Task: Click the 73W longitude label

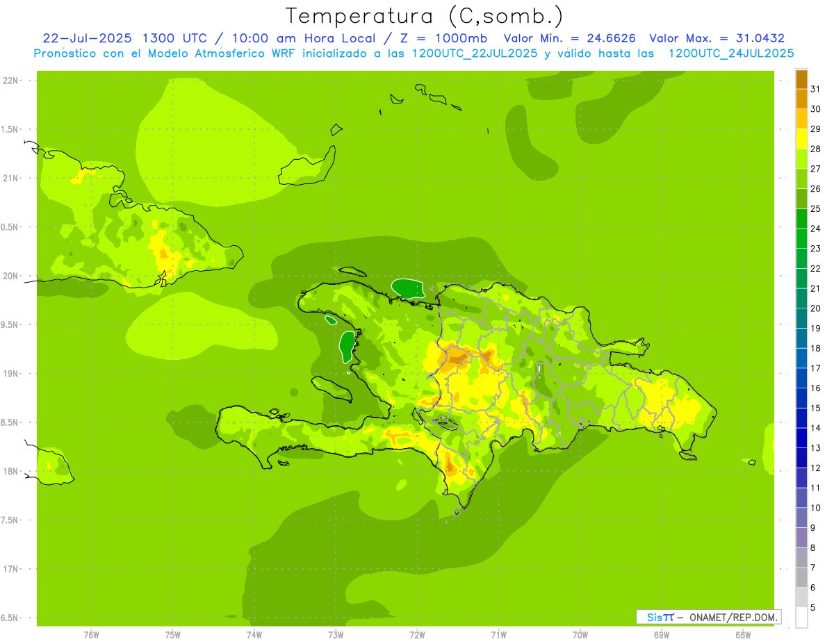Action: pos(336,635)
